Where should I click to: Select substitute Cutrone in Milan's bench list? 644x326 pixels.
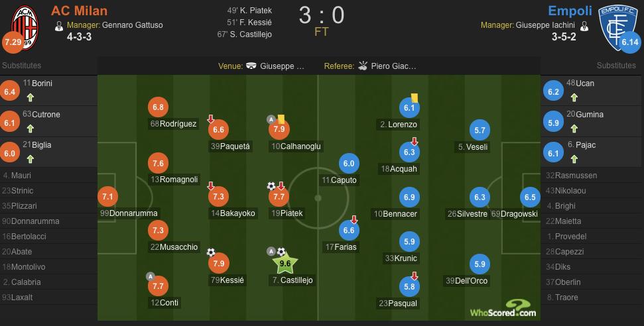[x=46, y=115]
